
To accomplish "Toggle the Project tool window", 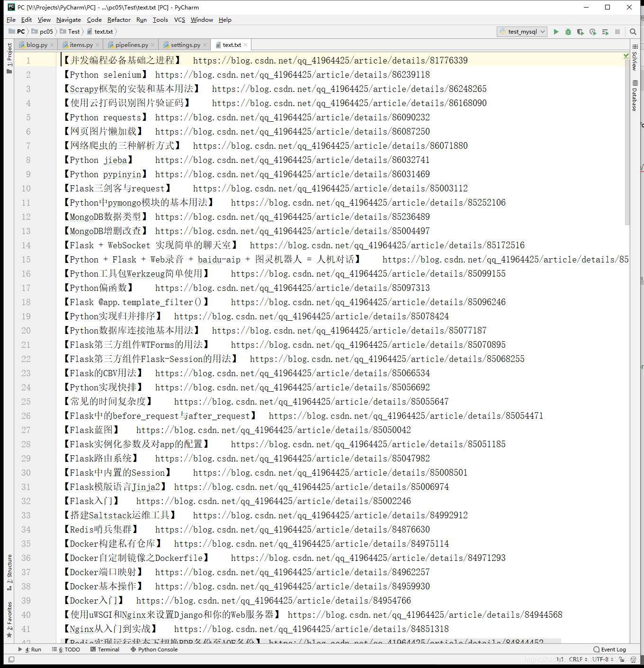I will point(9,58).
